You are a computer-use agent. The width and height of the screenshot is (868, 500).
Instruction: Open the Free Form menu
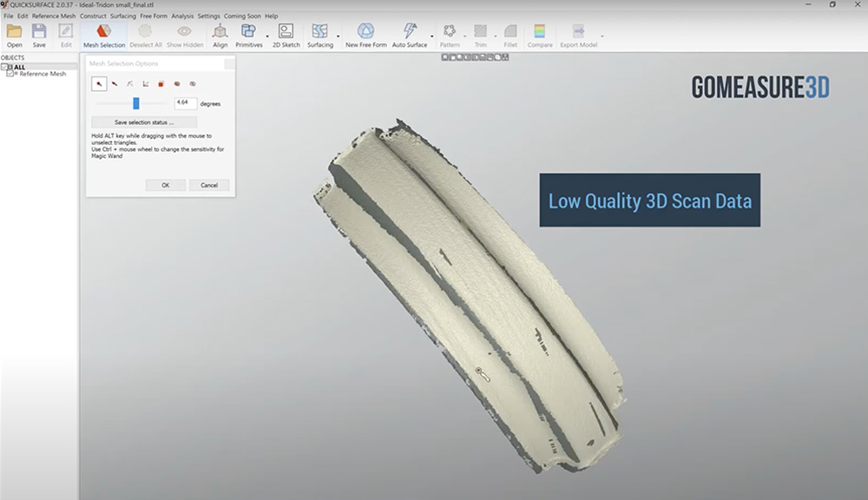(x=154, y=16)
